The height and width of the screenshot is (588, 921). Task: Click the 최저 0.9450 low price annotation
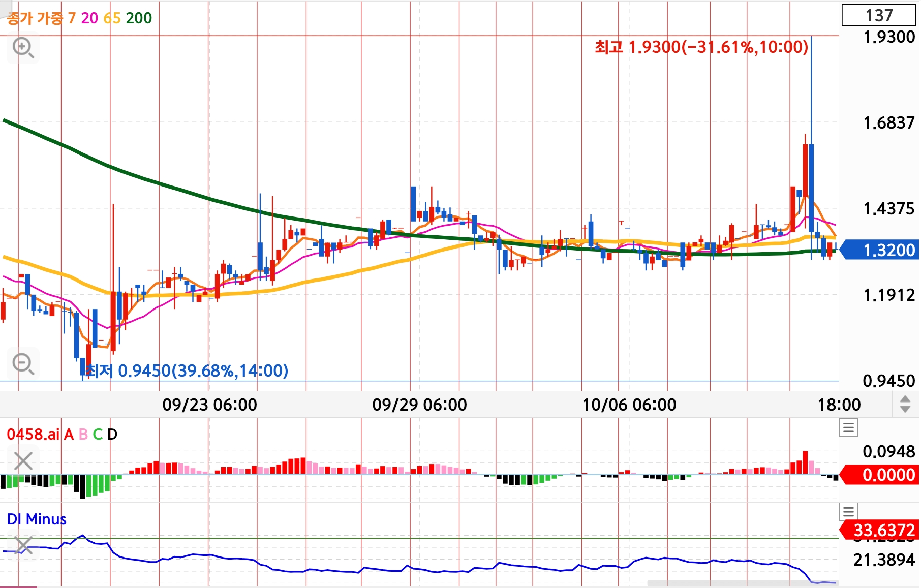tap(187, 370)
